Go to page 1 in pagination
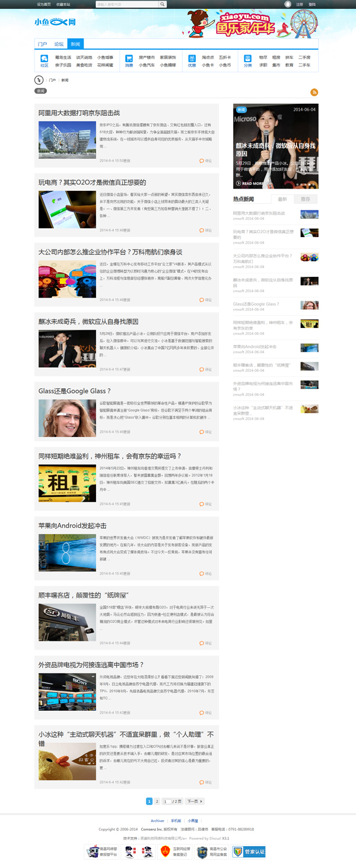Image resolution: width=356 pixels, height=868 pixels. [150, 801]
